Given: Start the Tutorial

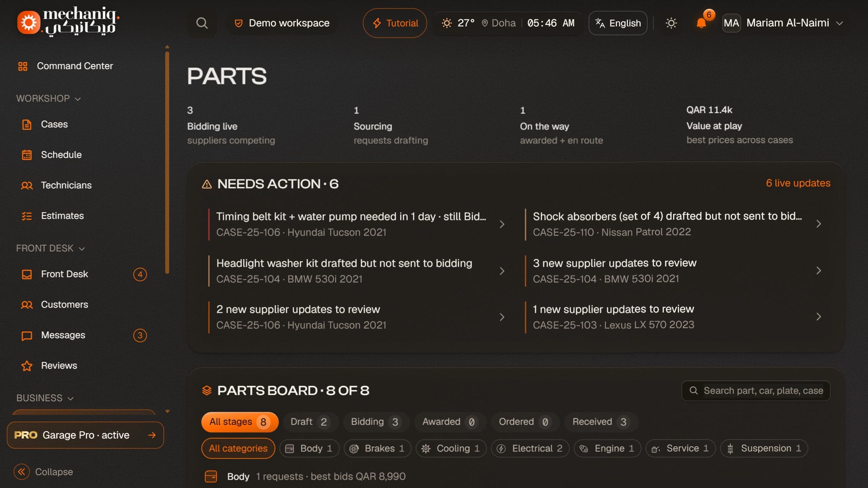Looking at the screenshot, I should click(395, 23).
